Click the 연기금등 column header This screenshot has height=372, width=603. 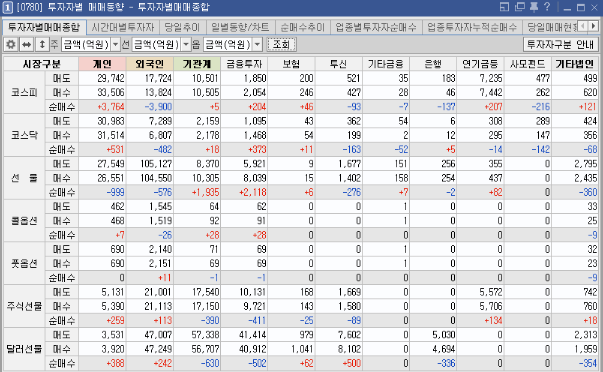(x=480, y=64)
